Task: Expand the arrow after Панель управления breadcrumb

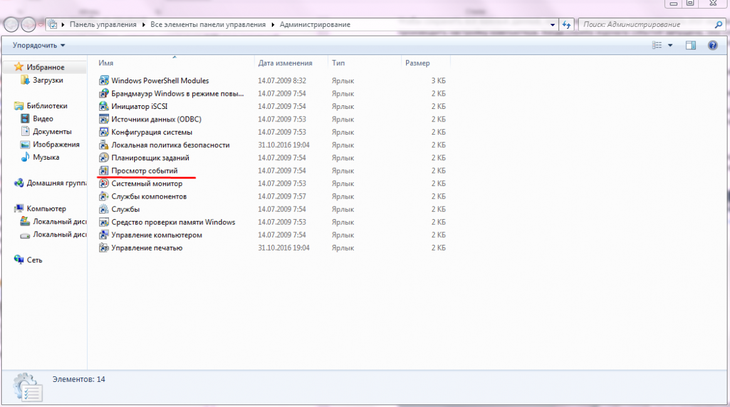Action: (x=143, y=25)
